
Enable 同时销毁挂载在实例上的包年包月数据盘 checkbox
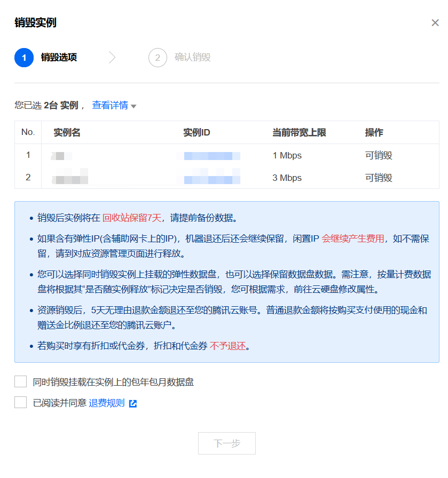(21, 381)
